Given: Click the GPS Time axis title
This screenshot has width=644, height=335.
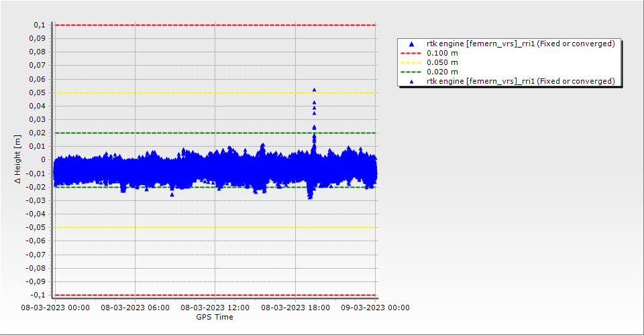Looking at the screenshot, I should pos(215,317).
